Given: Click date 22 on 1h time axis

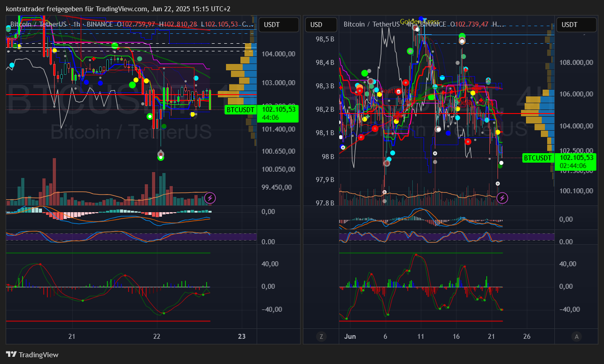Looking at the screenshot, I should click(157, 336).
